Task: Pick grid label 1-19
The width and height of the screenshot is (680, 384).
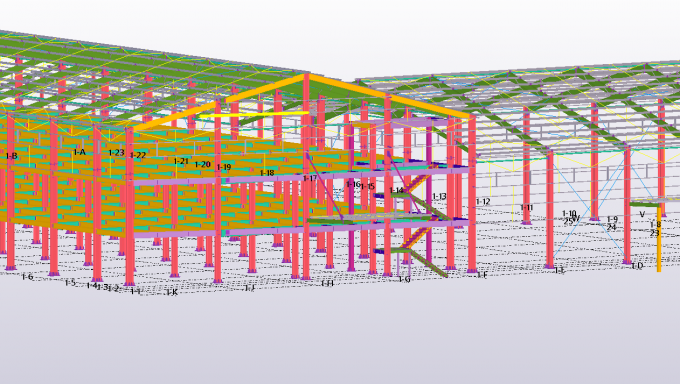Action: point(224,167)
